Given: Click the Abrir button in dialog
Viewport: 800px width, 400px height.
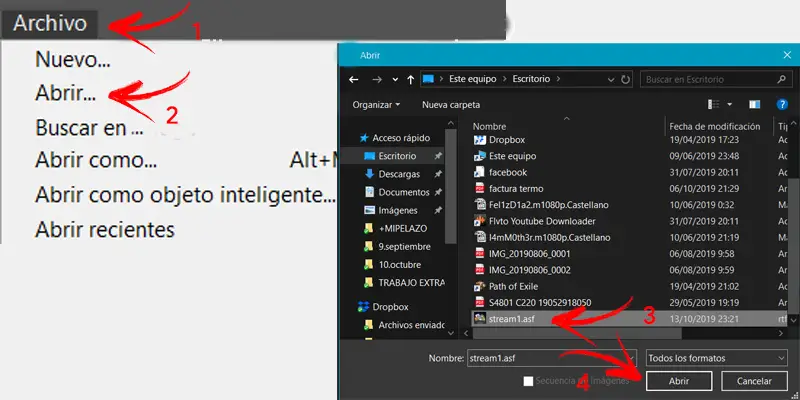Looking at the screenshot, I should [679, 381].
